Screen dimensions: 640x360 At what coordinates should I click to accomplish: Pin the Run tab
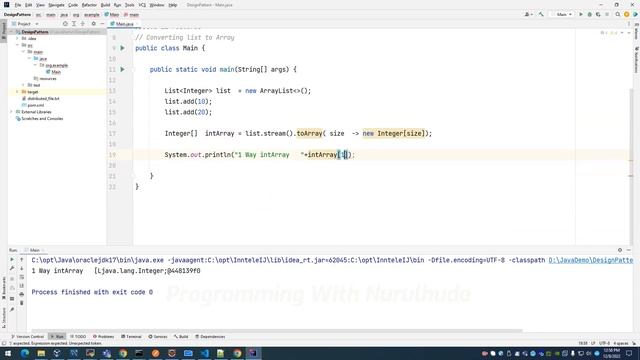tap(12, 309)
